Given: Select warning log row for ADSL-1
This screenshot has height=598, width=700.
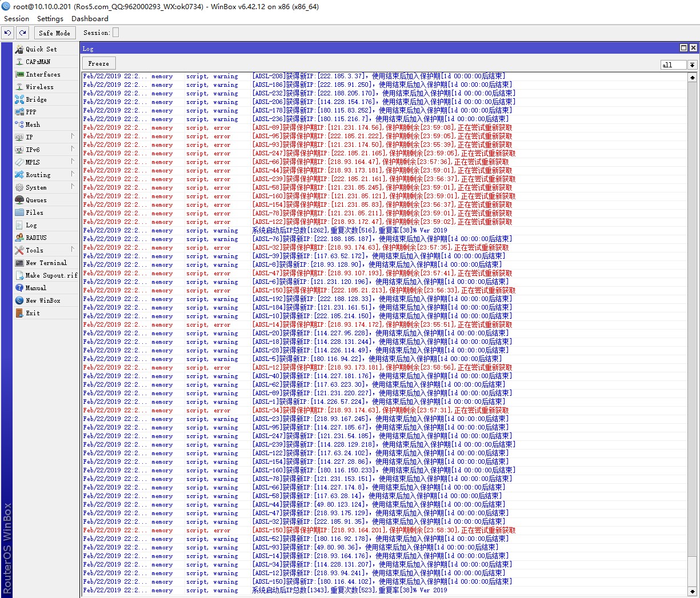Looking at the screenshot, I should (385, 402).
